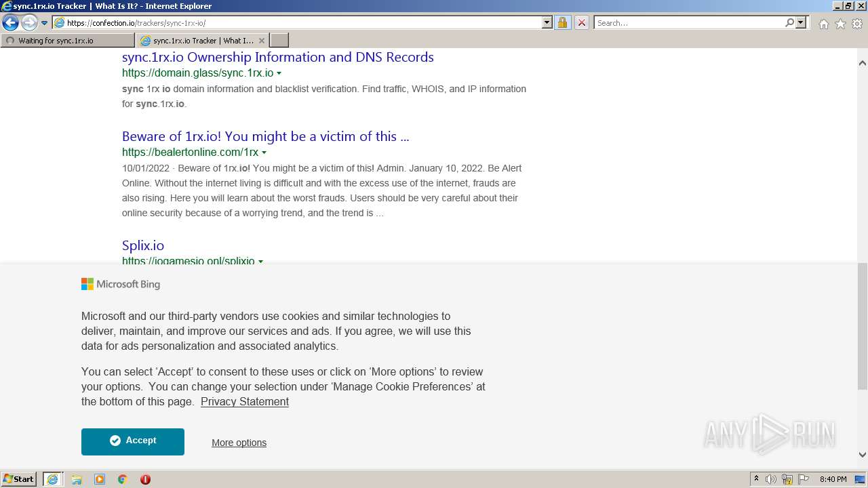Open the Windows Start menu
This screenshot has width=868, height=488.
19,479
